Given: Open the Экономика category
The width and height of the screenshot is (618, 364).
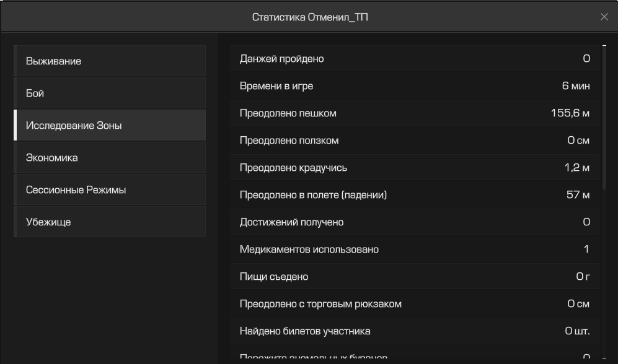Looking at the screenshot, I should (x=110, y=157).
